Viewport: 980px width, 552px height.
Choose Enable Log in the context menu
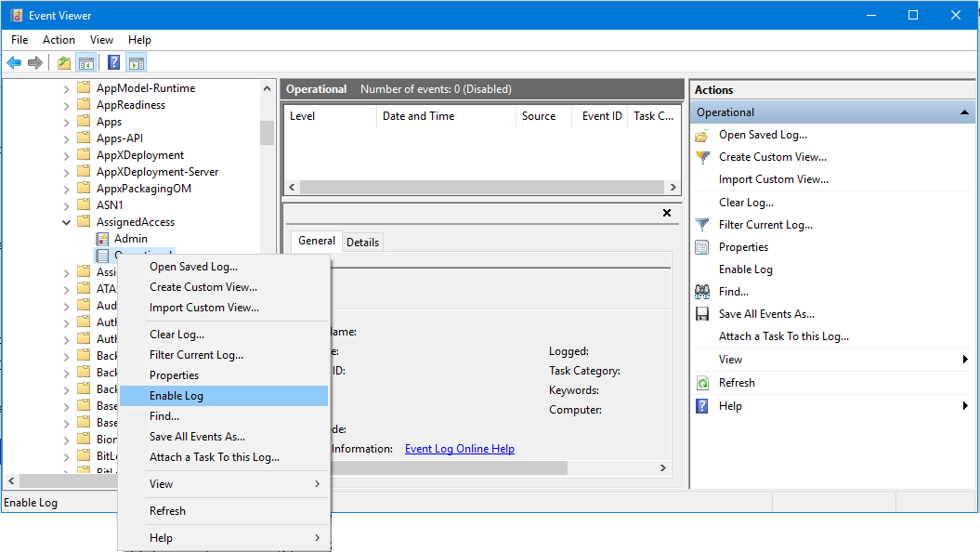click(224, 396)
